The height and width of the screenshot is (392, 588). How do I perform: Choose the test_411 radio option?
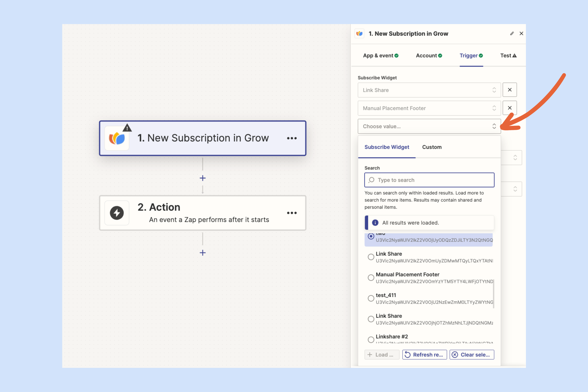coord(371,298)
